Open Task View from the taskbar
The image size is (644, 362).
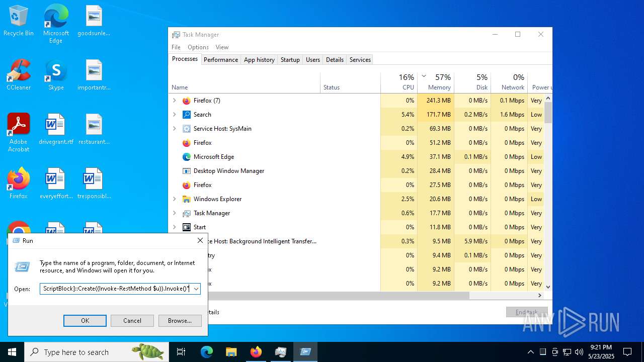(181, 352)
